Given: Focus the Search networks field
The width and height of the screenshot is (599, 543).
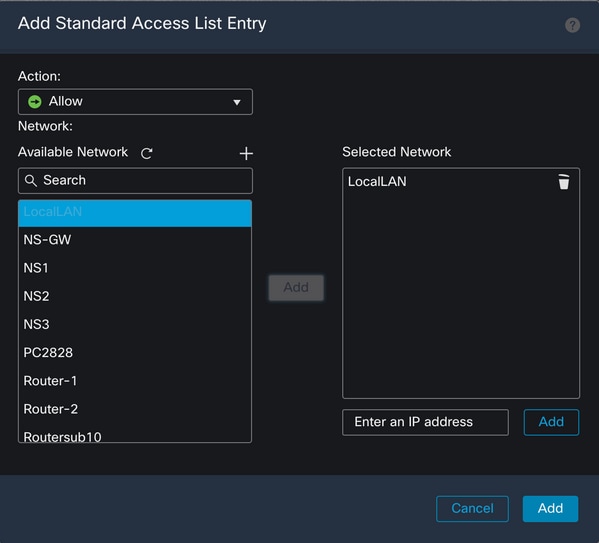Looking at the screenshot, I should tap(135, 180).
